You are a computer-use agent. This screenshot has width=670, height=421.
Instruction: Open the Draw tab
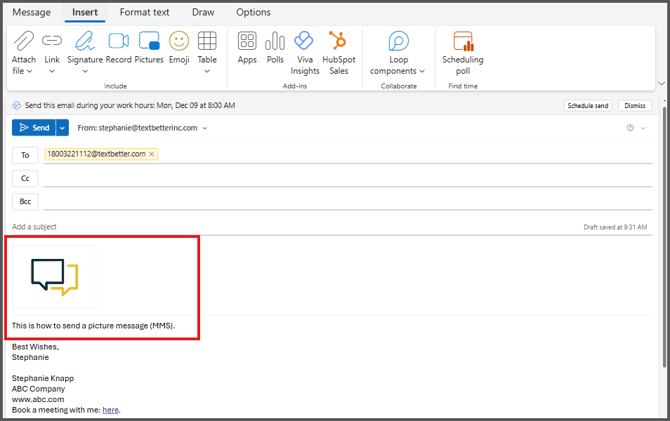(x=202, y=12)
